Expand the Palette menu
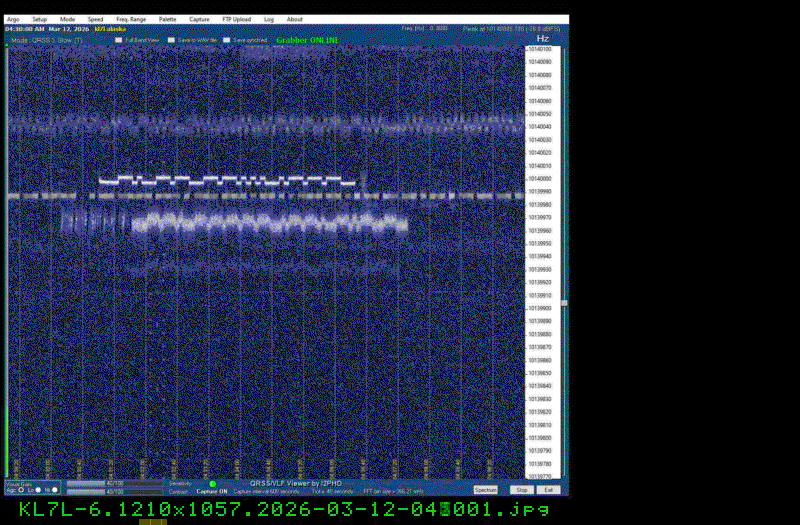The height and width of the screenshot is (525, 800). point(167,19)
